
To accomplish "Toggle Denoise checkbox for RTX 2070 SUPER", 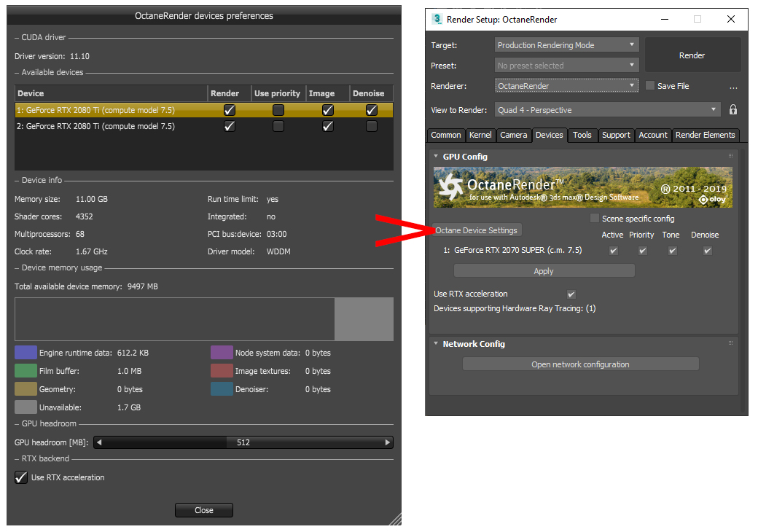I will tap(707, 250).
